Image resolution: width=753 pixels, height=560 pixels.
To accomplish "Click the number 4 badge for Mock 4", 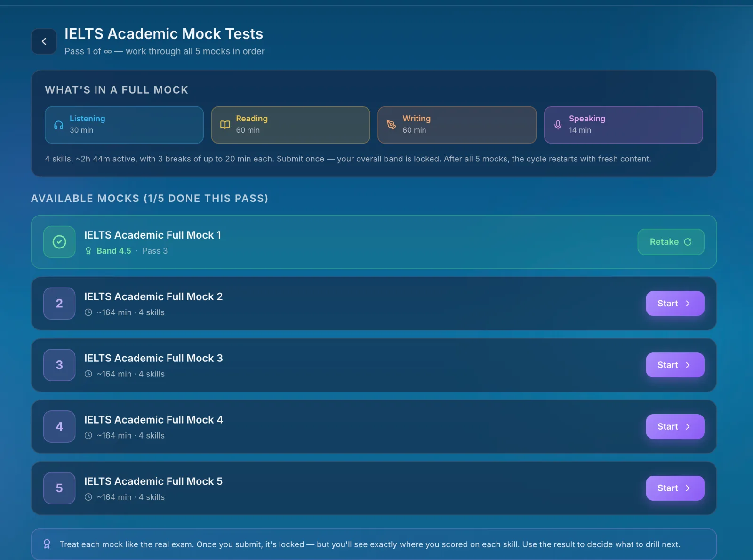I will point(59,427).
